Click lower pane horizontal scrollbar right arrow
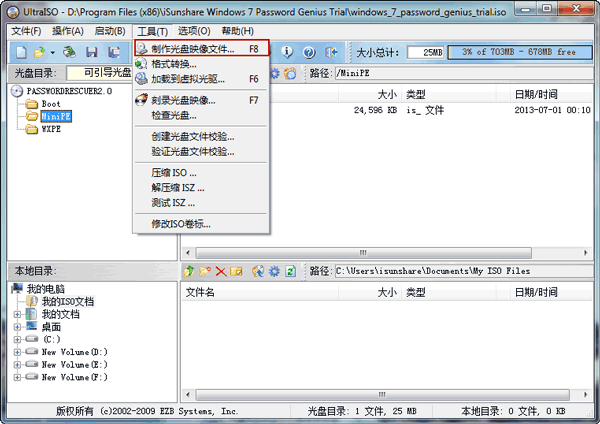The height and width of the screenshot is (424, 600). pos(585,394)
